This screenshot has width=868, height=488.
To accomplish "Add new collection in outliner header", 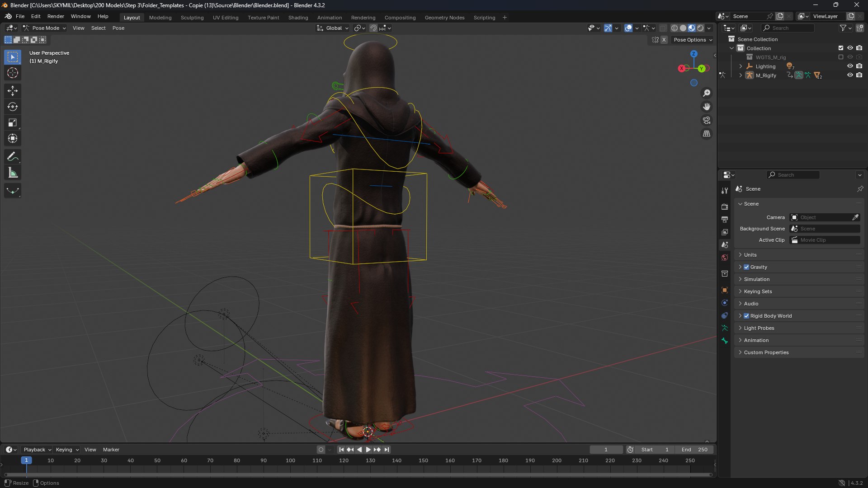I will click(860, 28).
